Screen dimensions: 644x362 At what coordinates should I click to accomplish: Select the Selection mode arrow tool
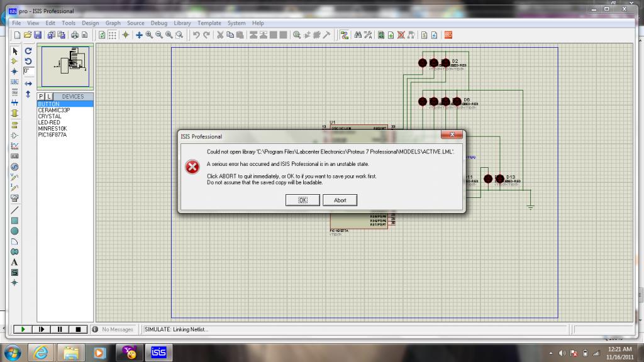(15, 51)
